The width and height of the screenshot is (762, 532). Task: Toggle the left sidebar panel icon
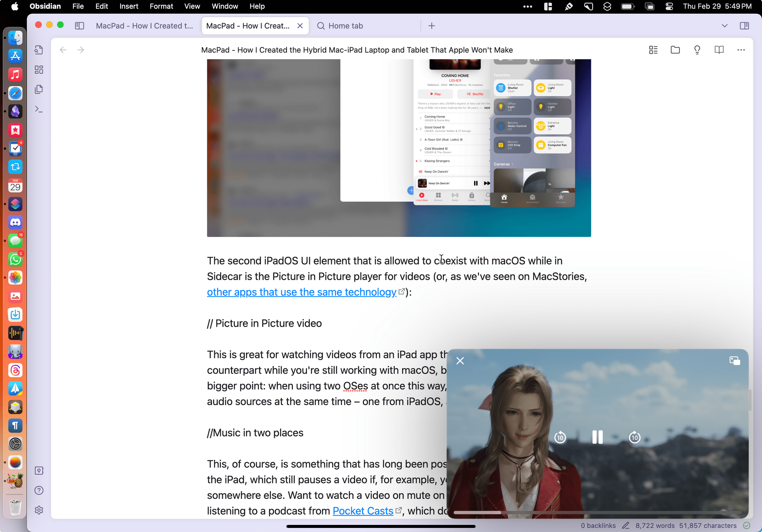click(x=79, y=26)
